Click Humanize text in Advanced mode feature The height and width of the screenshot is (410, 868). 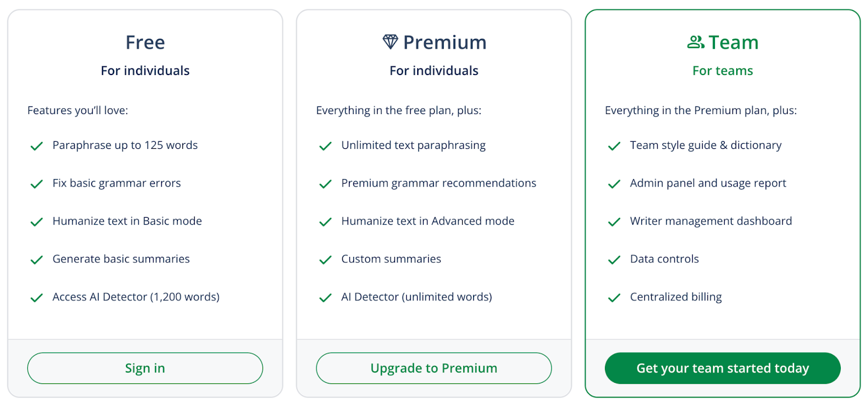click(427, 221)
